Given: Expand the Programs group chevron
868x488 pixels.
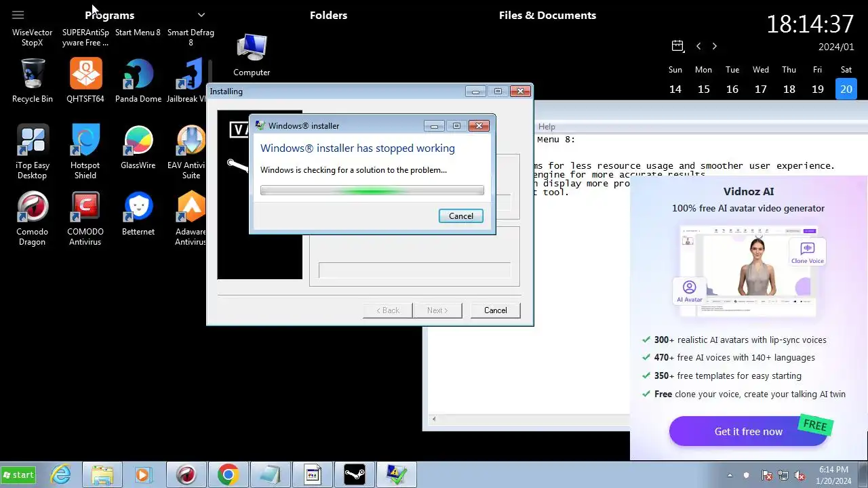Looking at the screenshot, I should (x=201, y=15).
